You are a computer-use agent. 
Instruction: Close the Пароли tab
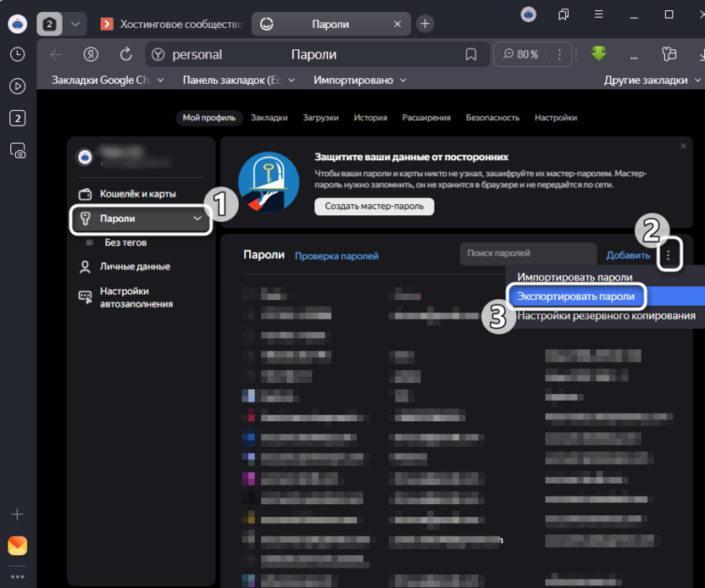397,24
